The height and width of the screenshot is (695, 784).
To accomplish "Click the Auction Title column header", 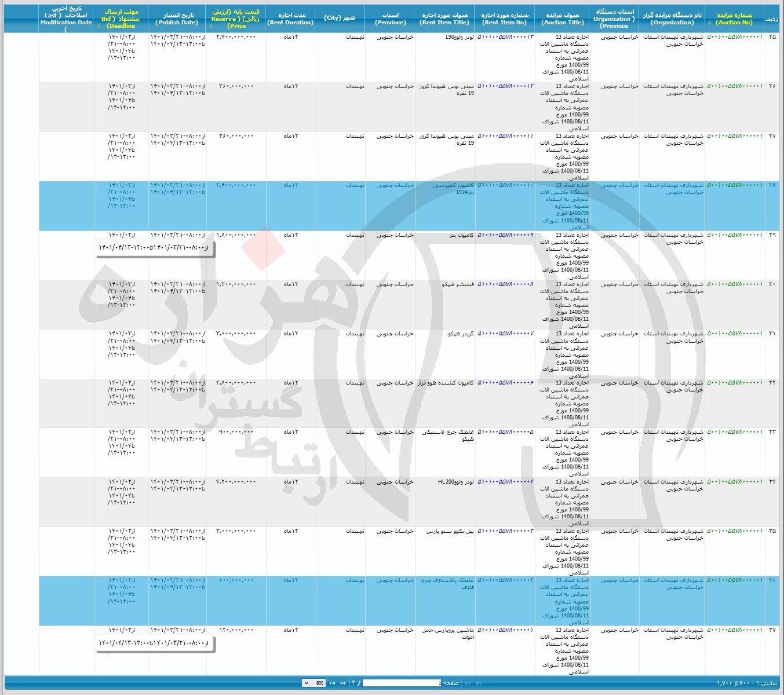I will click(563, 19).
